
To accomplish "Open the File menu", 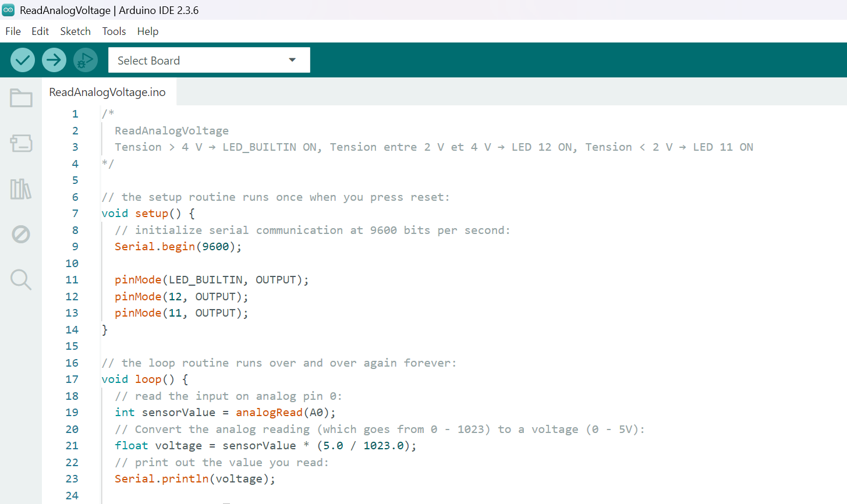I will (x=13, y=31).
